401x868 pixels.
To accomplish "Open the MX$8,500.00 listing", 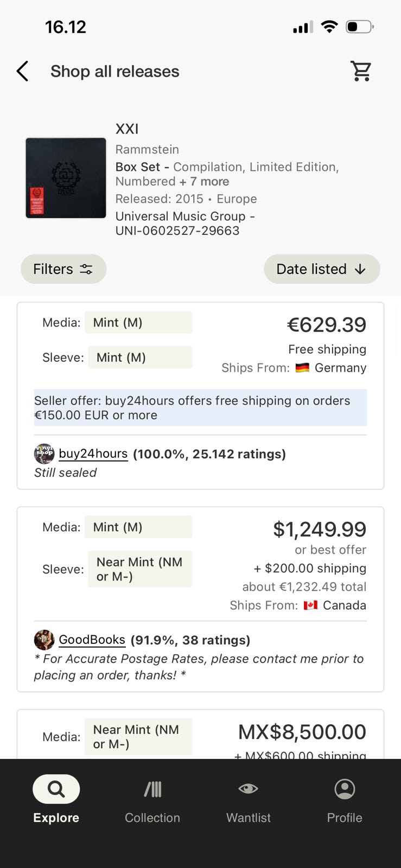I will pos(302,732).
